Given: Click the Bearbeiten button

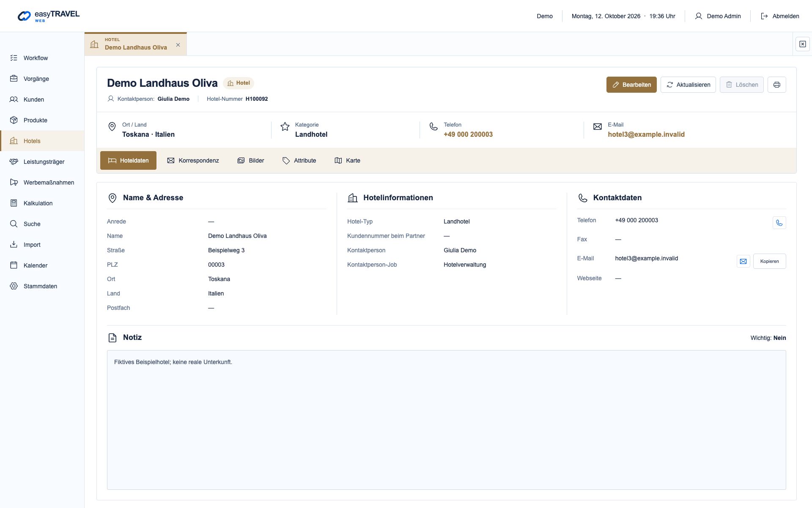Looking at the screenshot, I should click(631, 85).
